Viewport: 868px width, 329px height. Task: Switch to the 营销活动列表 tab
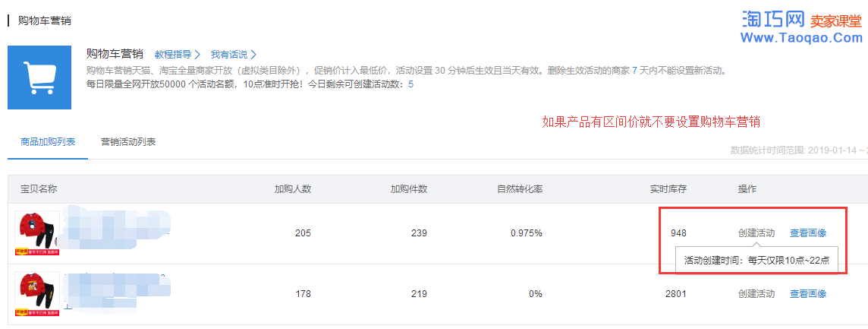[128, 142]
